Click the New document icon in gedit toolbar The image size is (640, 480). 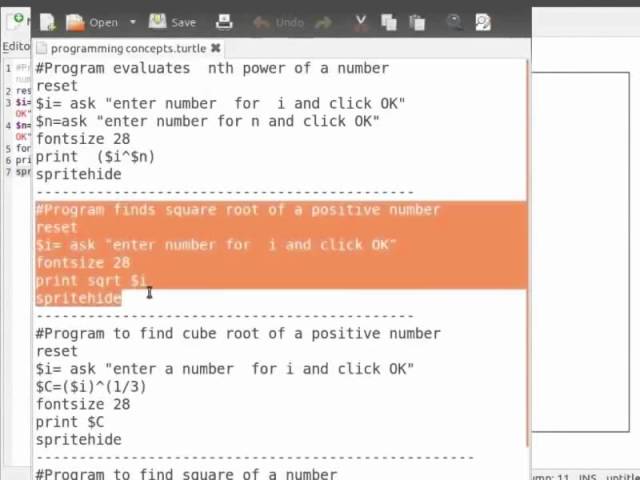point(48,22)
